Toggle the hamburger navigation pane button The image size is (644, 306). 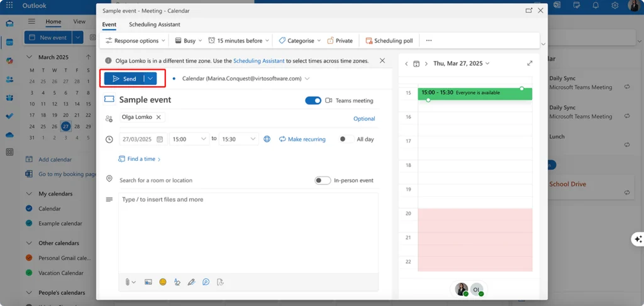tap(31, 21)
